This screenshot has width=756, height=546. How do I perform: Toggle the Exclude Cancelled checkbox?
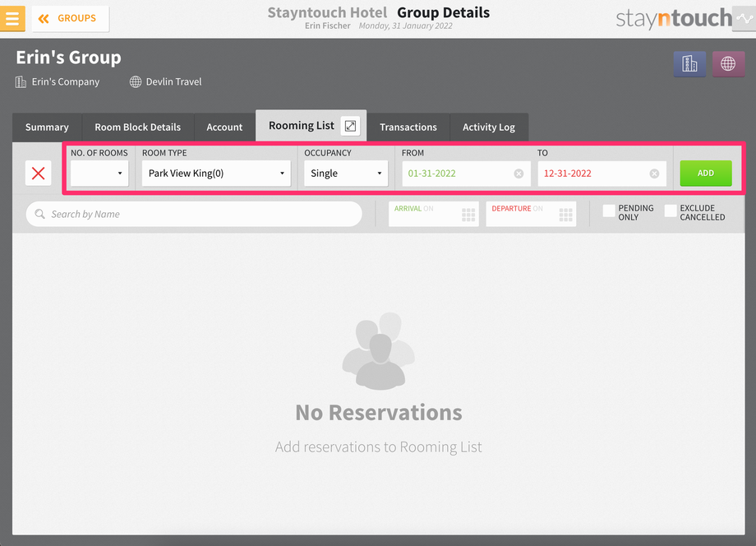(671, 211)
